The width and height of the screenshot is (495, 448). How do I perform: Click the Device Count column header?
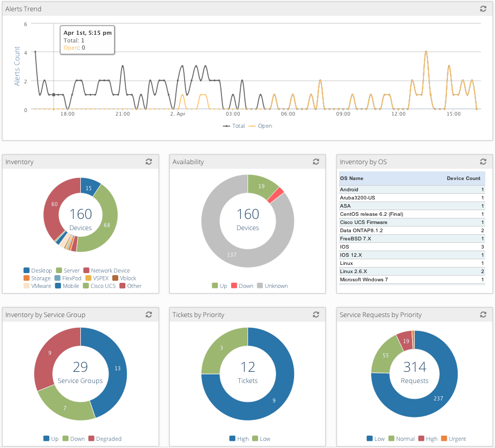pos(463,178)
